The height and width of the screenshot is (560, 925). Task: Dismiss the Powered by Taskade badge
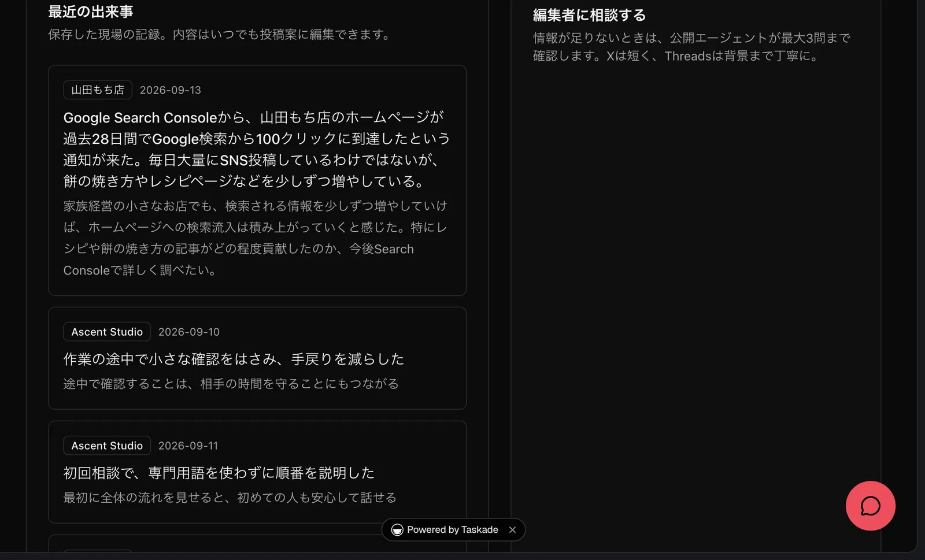(512, 529)
